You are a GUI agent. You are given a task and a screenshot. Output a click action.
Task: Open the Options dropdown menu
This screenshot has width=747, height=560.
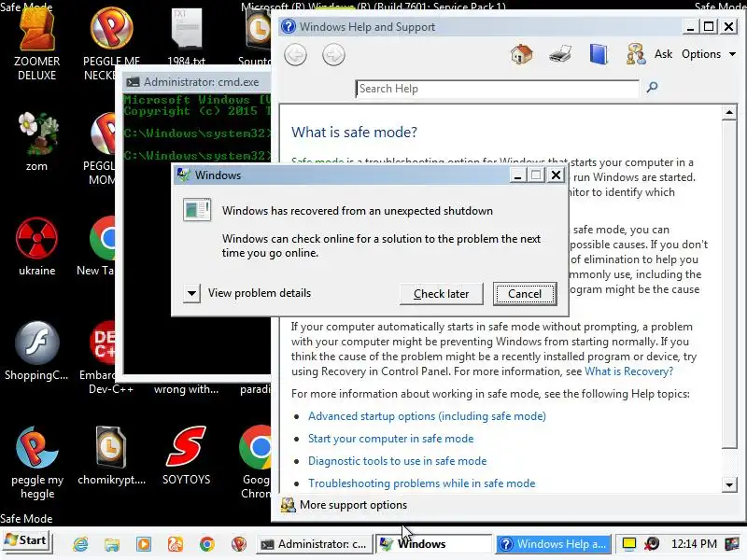(709, 54)
